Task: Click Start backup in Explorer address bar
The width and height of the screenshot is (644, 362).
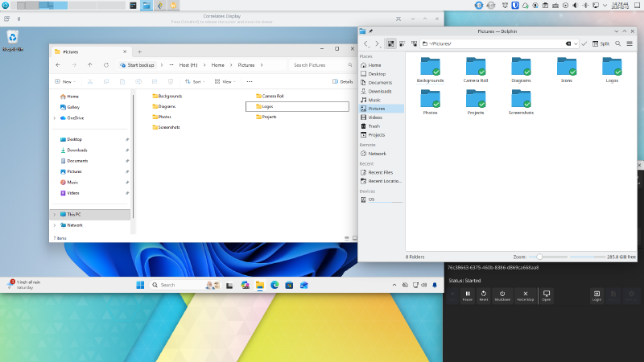Action: click(x=137, y=65)
